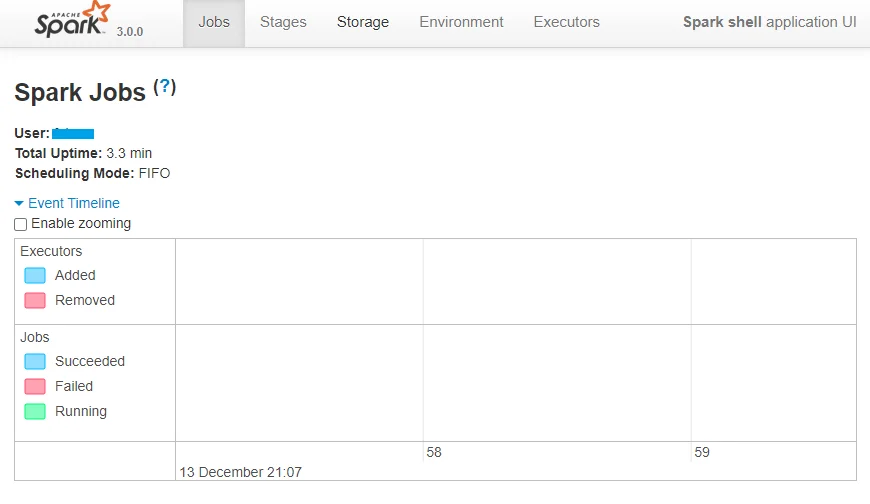Switch to the Stages tab
This screenshot has height=504, width=870.
(x=283, y=22)
